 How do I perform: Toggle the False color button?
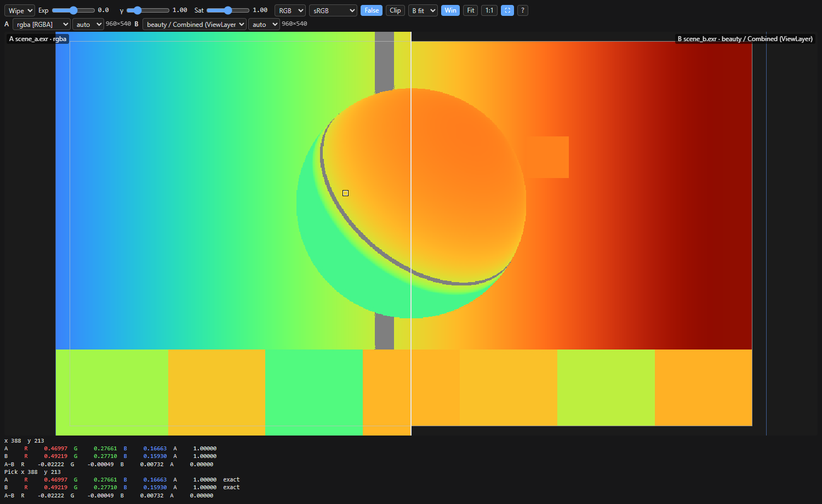(372, 10)
